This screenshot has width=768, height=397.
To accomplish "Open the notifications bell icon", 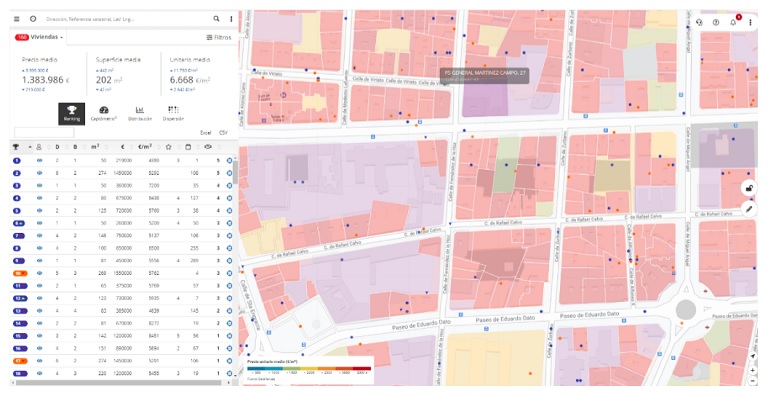I will (733, 23).
